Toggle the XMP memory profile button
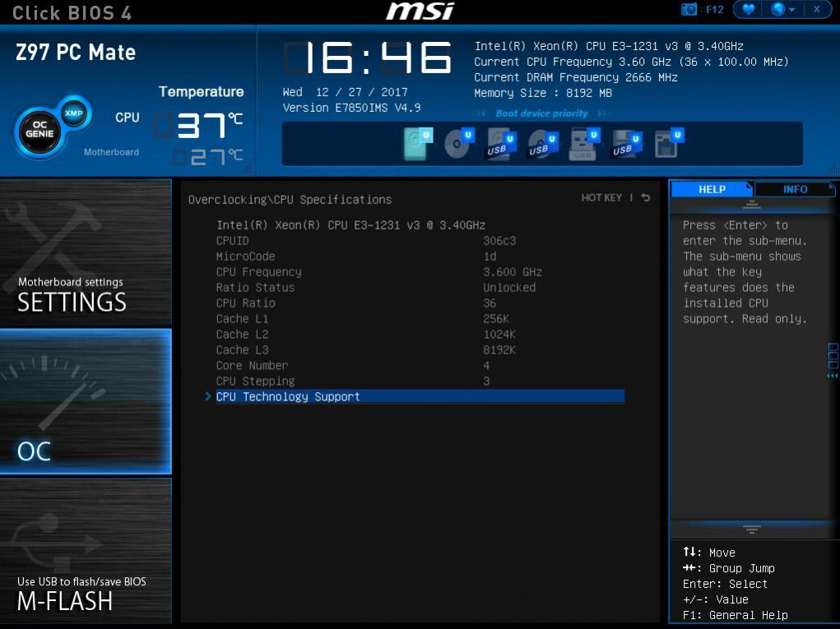Screen dimensions: 840x629 74,113
